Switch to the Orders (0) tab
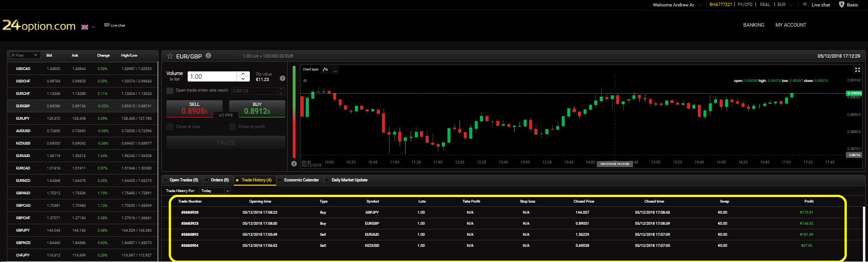The image size is (868, 262). pos(219,180)
